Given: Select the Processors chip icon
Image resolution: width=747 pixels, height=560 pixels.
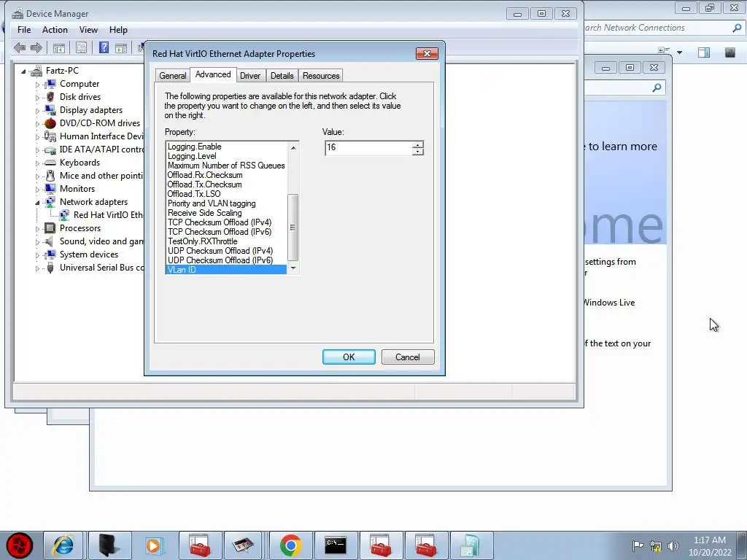Looking at the screenshot, I should (50, 228).
